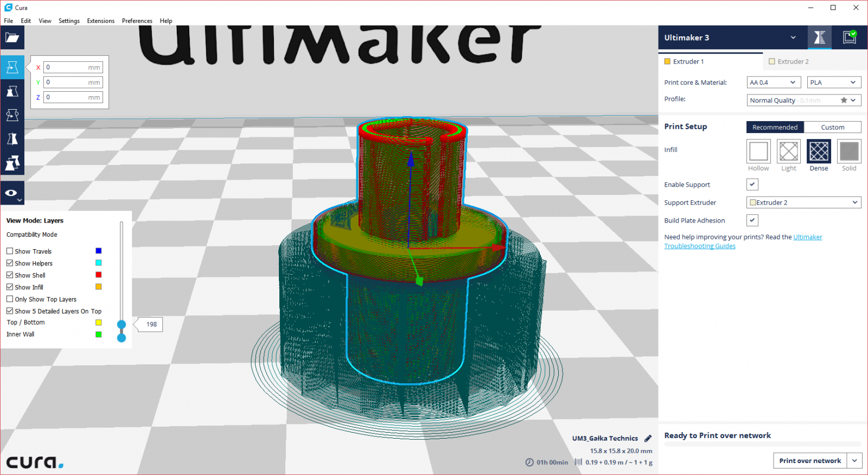Toggle Show Travels checkbox
868x475 pixels.
[10, 251]
